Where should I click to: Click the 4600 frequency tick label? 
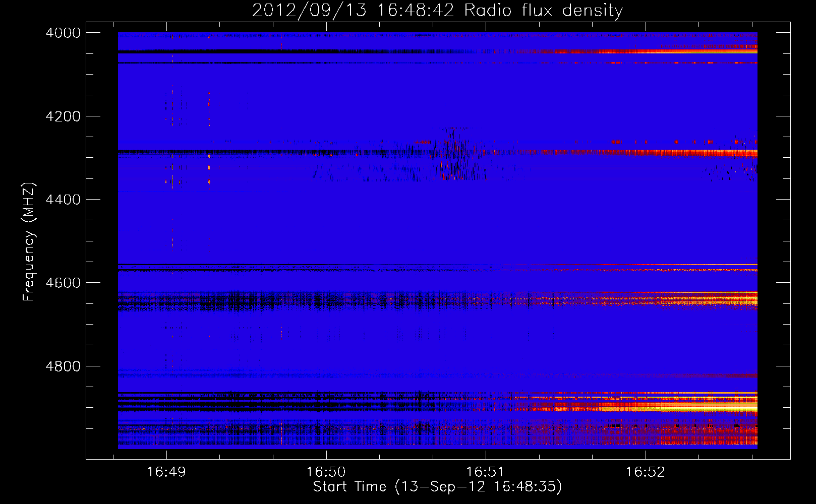63,283
